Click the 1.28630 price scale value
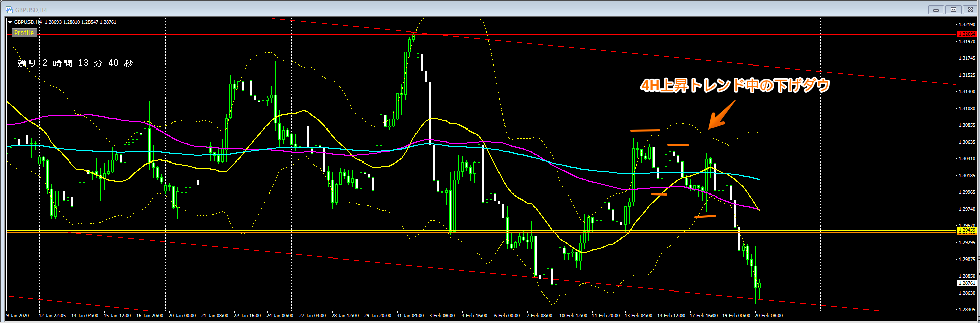 [967, 293]
